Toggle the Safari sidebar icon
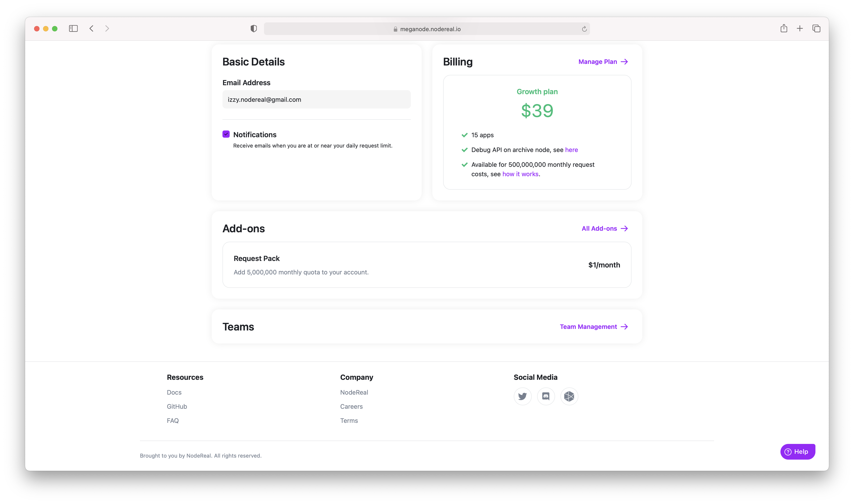 pos(73,28)
